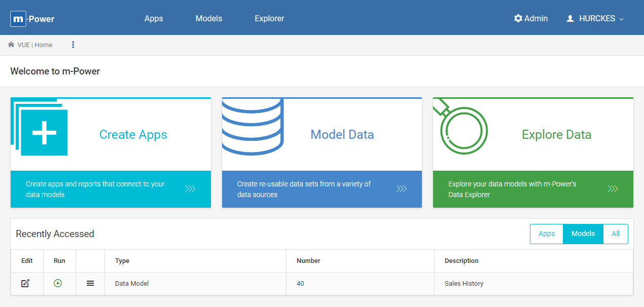Click the user profile icon beside HURCKES
Screen dimensions: 644x307
(x=570, y=18)
